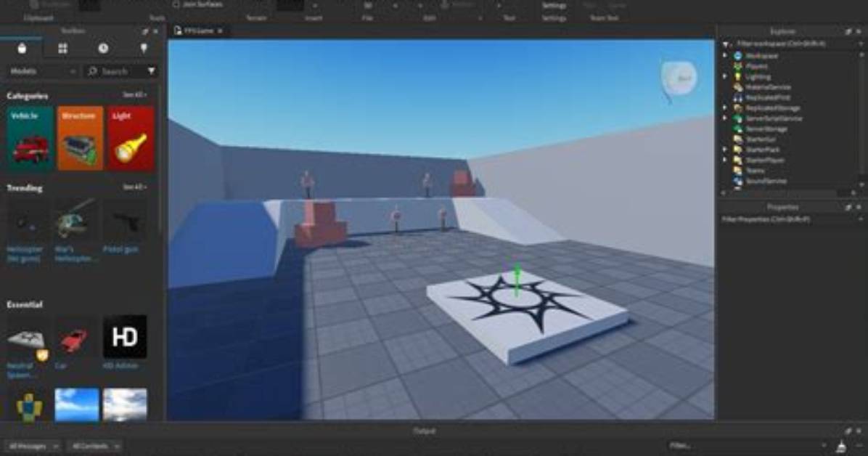Screen dimensions: 868x456
Task: Select Players icon in Explorer
Action: 738,66
